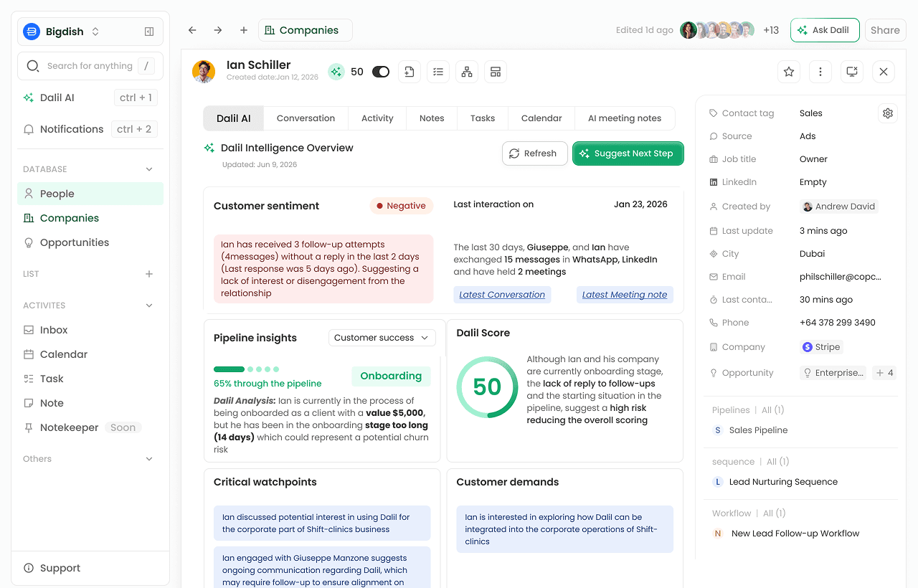Star Ian Schiller as favorite
Viewport: 918px width, 588px height.
[x=789, y=72]
